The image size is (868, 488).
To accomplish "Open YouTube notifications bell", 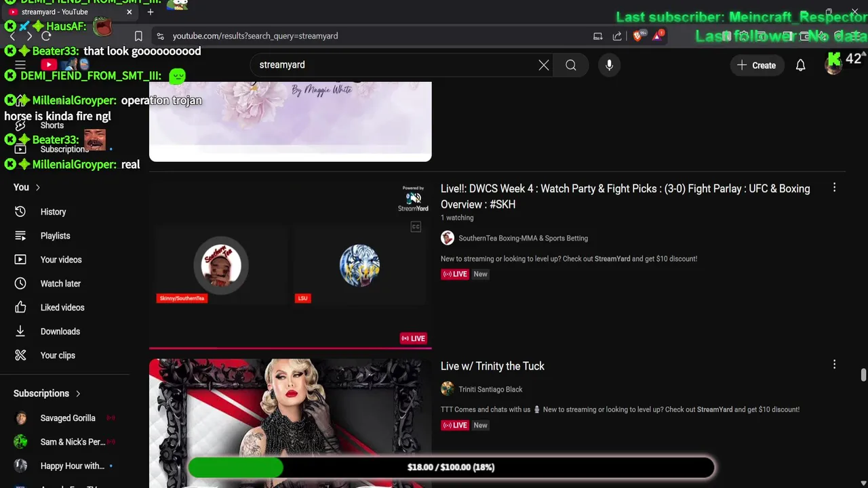I will point(800,65).
